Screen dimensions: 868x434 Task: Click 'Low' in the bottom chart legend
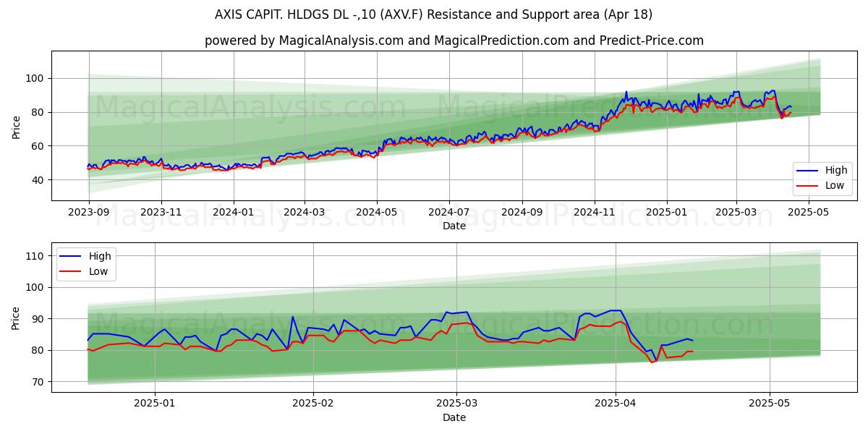pos(98,271)
